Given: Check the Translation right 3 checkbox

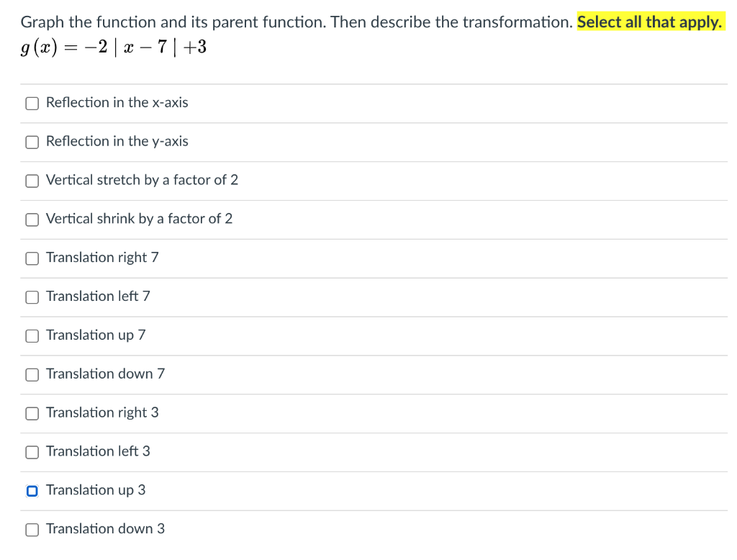Looking at the screenshot, I should pos(32,413).
